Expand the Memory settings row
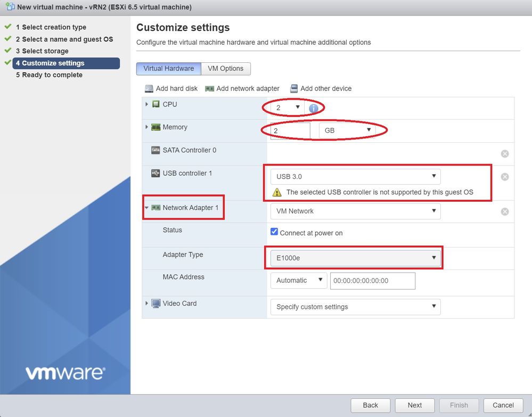Screen dimensions: 532x417 pyautogui.click(x=146, y=127)
